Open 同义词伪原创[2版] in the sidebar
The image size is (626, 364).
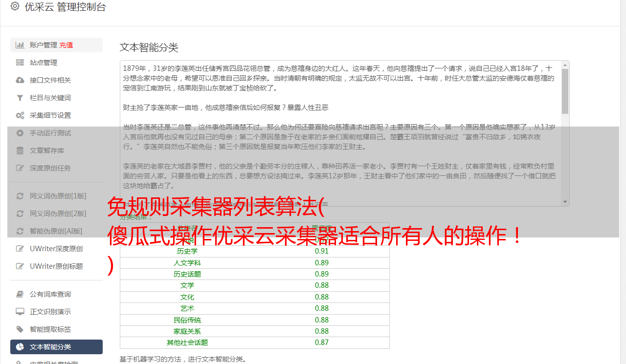[x=56, y=214]
